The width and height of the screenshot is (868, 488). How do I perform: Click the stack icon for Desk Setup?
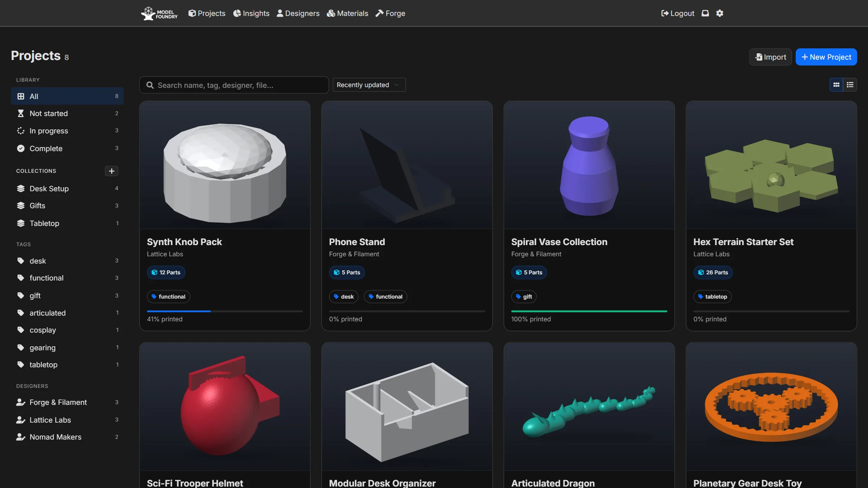coord(21,189)
